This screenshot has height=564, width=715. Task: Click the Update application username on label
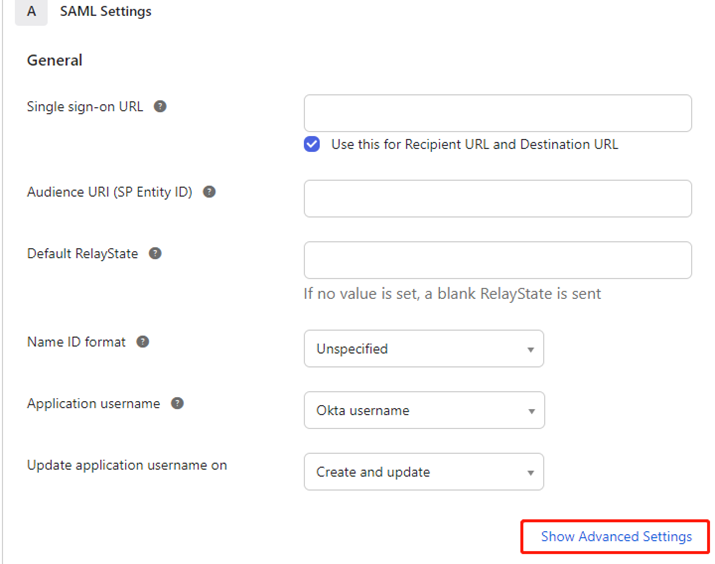point(127,466)
